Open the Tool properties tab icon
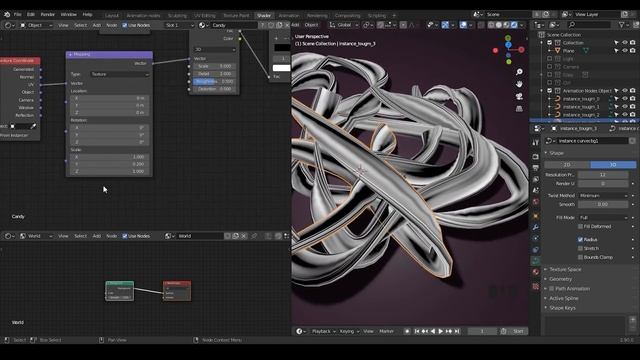This screenshot has width=640, height=360. click(536, 142)
